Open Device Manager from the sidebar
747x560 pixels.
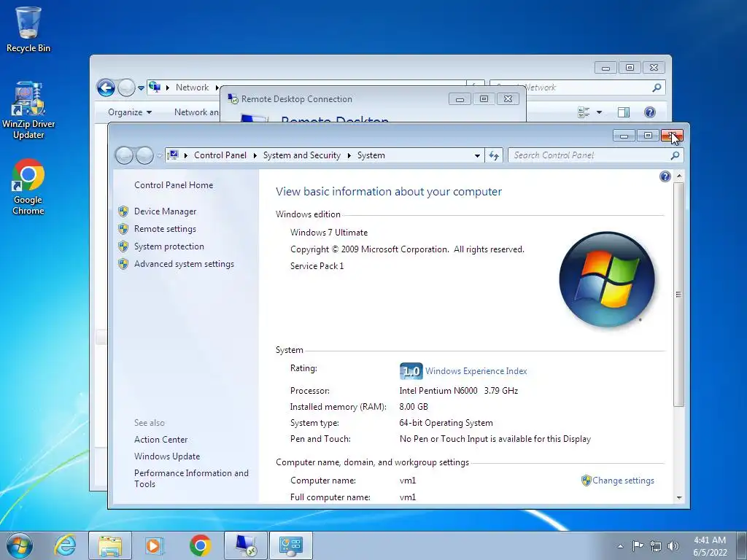point(166,211)
